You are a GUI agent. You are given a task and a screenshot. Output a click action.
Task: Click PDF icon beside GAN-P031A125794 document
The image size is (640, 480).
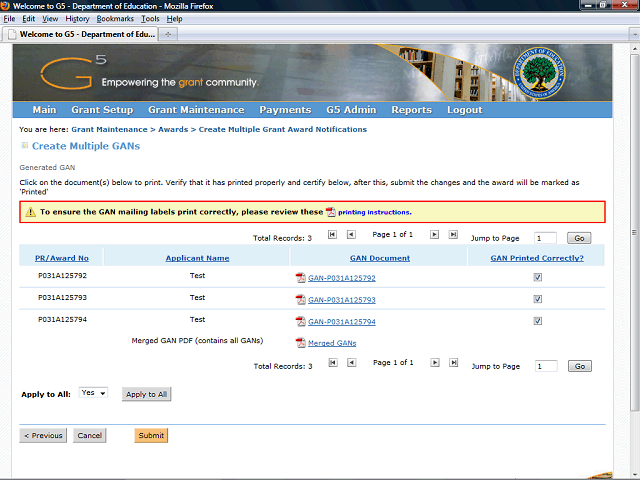tap(300, 322)
